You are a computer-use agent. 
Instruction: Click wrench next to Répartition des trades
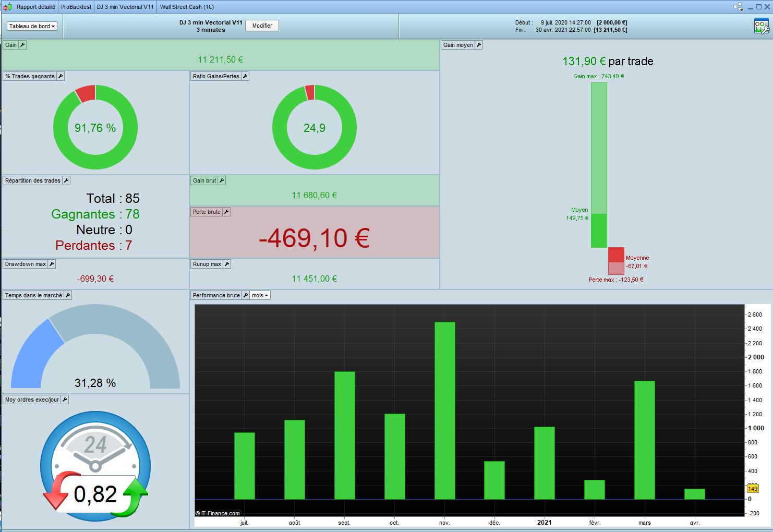(66, 180)
